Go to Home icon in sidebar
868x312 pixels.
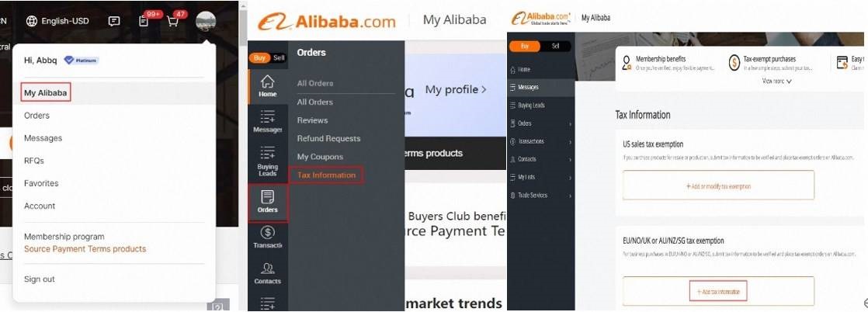tap(267, 85)
